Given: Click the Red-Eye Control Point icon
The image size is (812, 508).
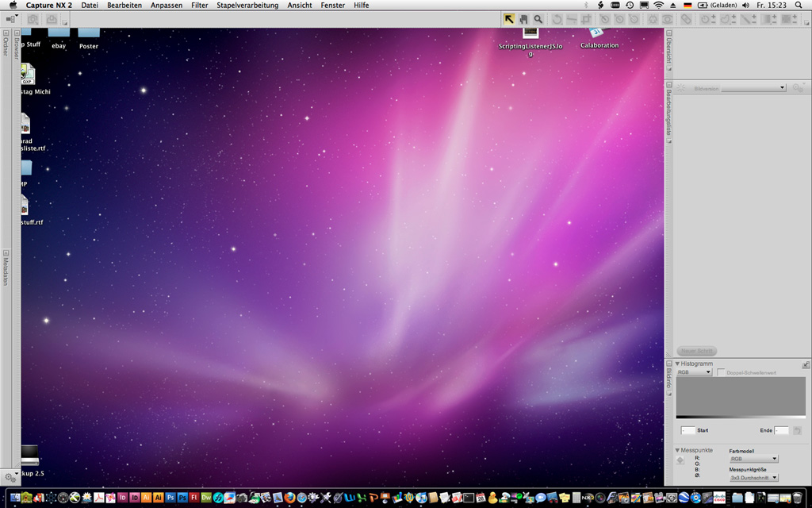Looking at the screenshot, I should click(668, 19).
